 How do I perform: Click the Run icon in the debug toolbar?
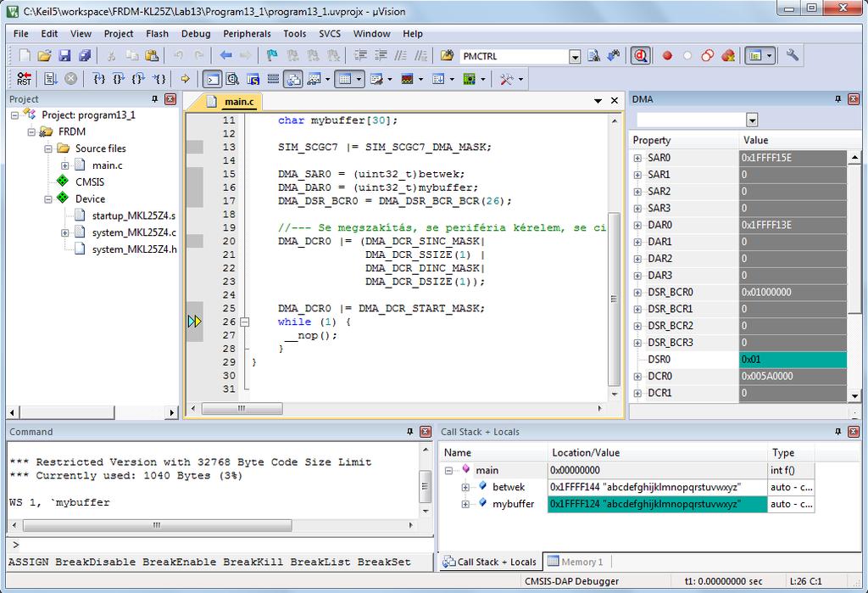pyautogui.click(x=50, y=79)
